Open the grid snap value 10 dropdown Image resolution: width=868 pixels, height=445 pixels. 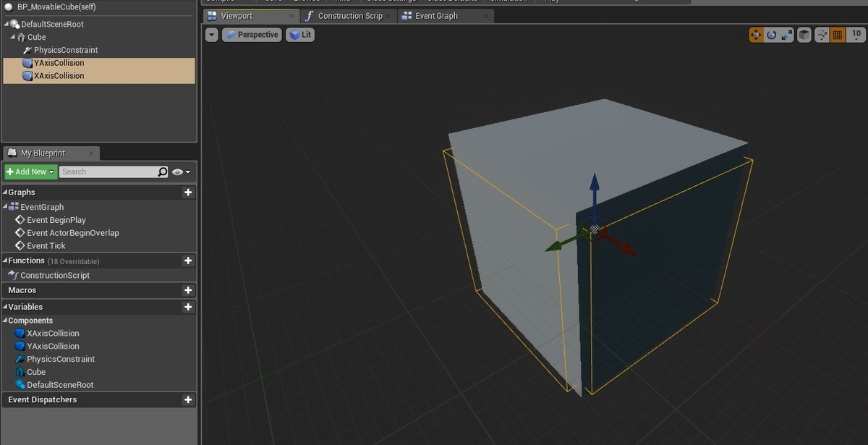856,35
